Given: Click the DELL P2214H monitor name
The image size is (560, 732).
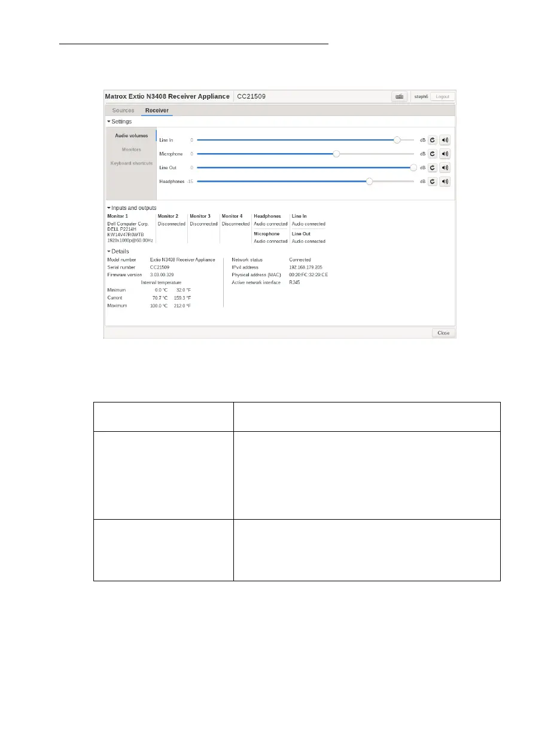Looking at the screenshot, I should (x=123, y=229).
